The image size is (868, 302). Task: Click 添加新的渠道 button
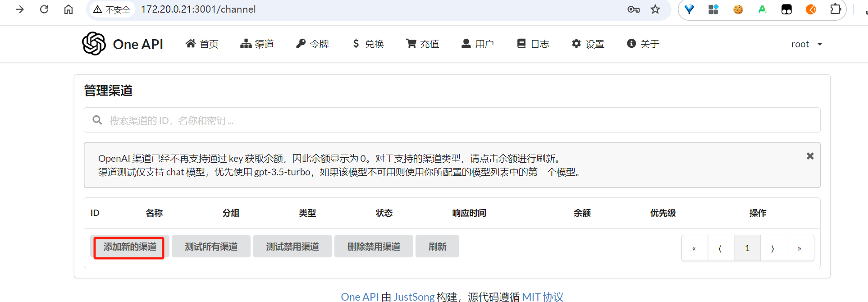pyautogui.click(x=130, y=247)
